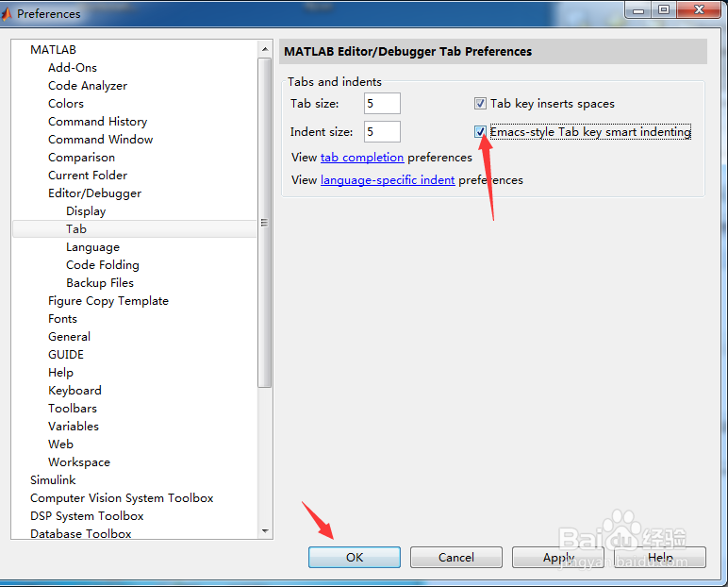Toggle Emacs-style Tab key smart indenting
The width and height of the screenshot is (728, 587).
480,132
